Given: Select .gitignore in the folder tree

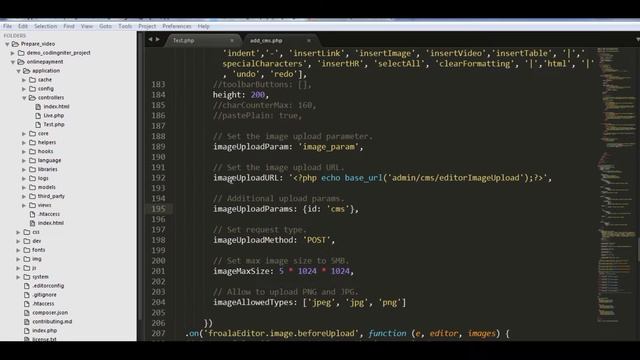Looking at the screenshot, I should (44, 295).
